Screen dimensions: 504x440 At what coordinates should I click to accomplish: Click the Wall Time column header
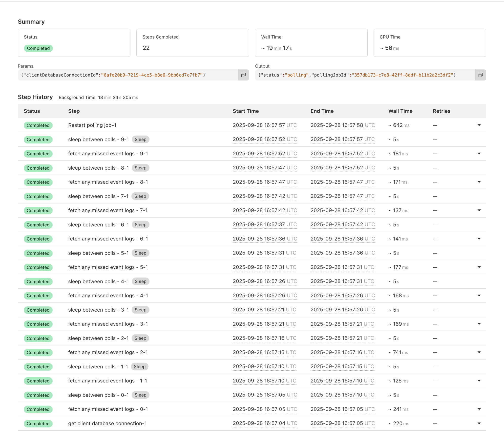pyautogui.click(x=400, y=111)
